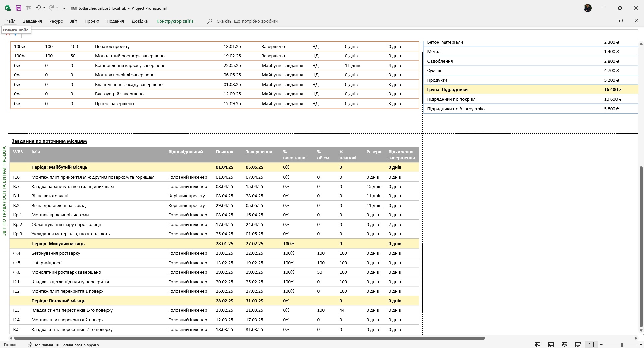The height and width of the screenshot is (348, 644).
Task: Select the Report view icon in status bar
Action: [x=591, y=345]
